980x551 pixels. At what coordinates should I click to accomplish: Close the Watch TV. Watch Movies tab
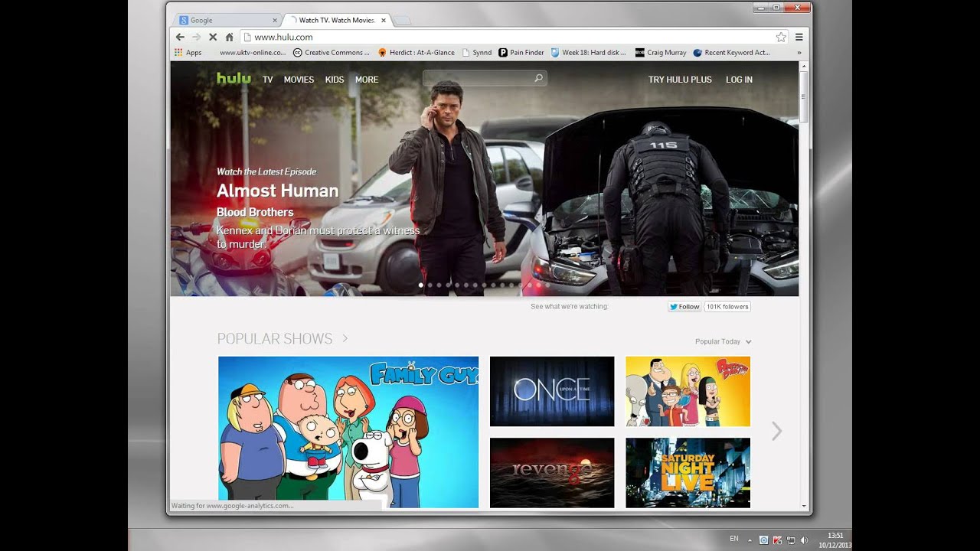click(384, 21)
